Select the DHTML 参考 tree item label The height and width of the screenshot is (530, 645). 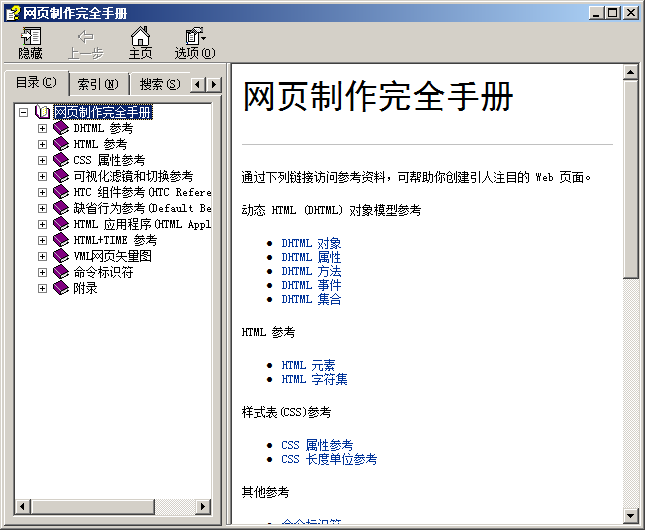[103, 128]
